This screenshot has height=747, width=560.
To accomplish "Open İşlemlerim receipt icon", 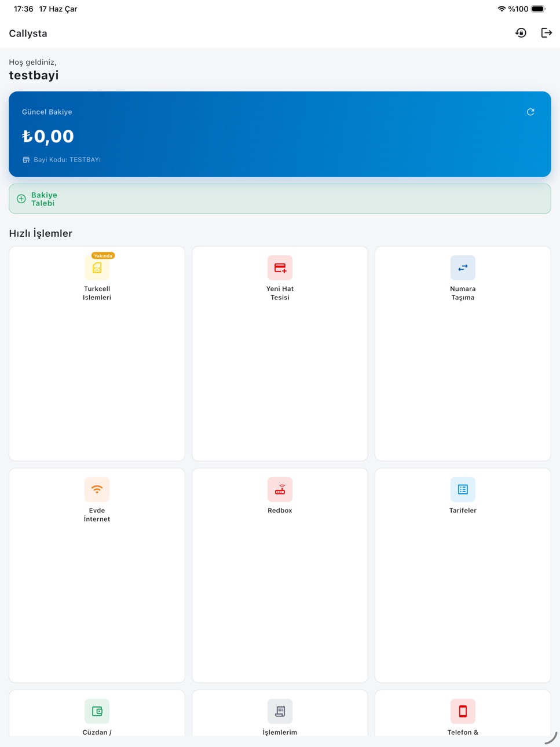I will click(280, 711).
